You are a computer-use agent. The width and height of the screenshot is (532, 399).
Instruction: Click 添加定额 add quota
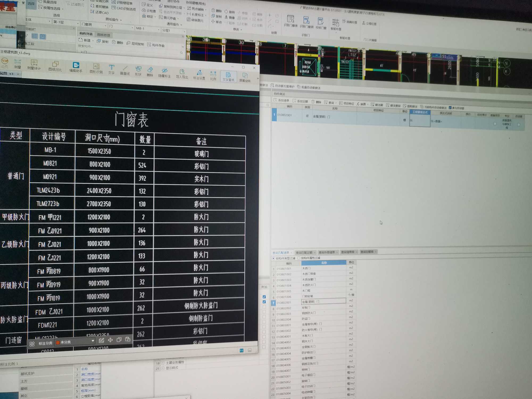pos(300,101)
